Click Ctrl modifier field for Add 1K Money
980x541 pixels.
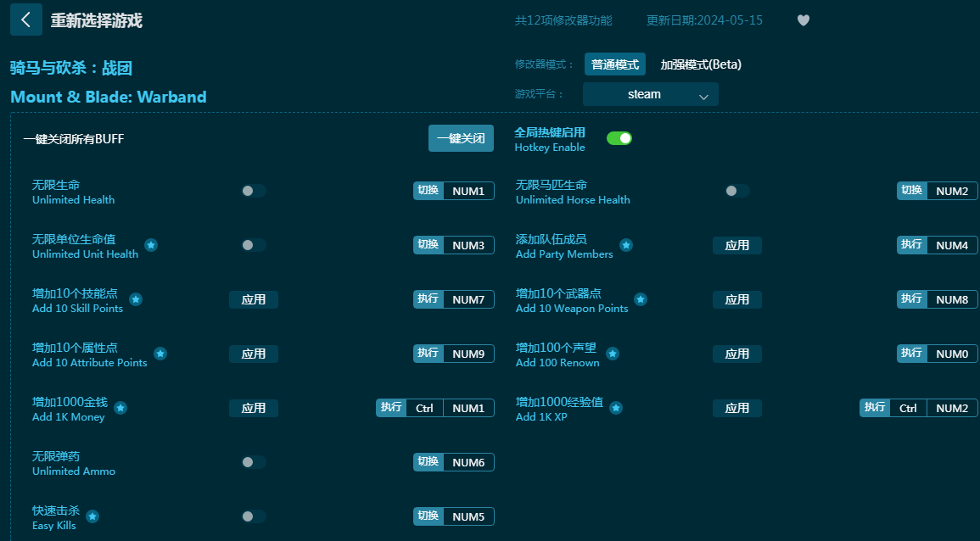(x=424, y=409)
